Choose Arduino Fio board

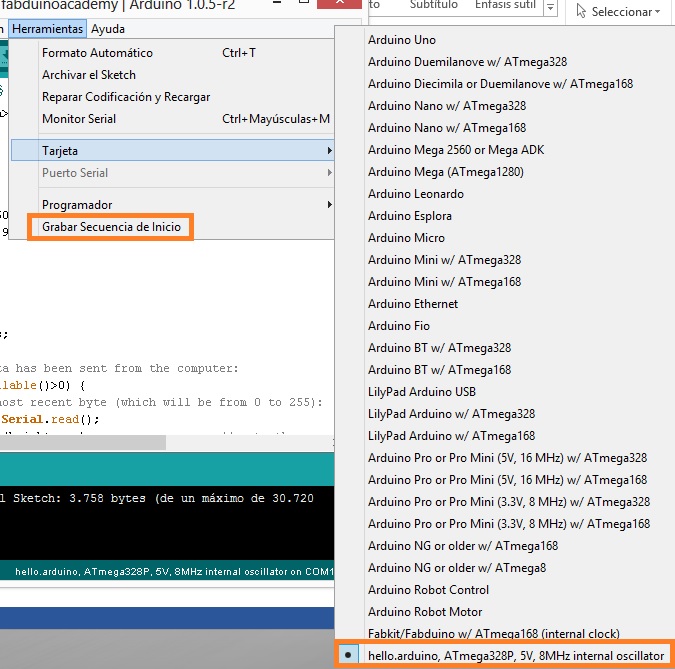click(504, 326)
